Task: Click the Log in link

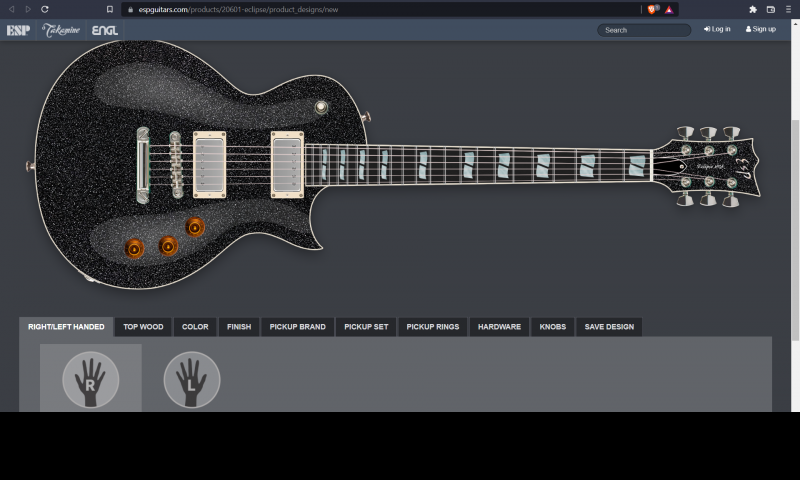Action: point(717,29)
